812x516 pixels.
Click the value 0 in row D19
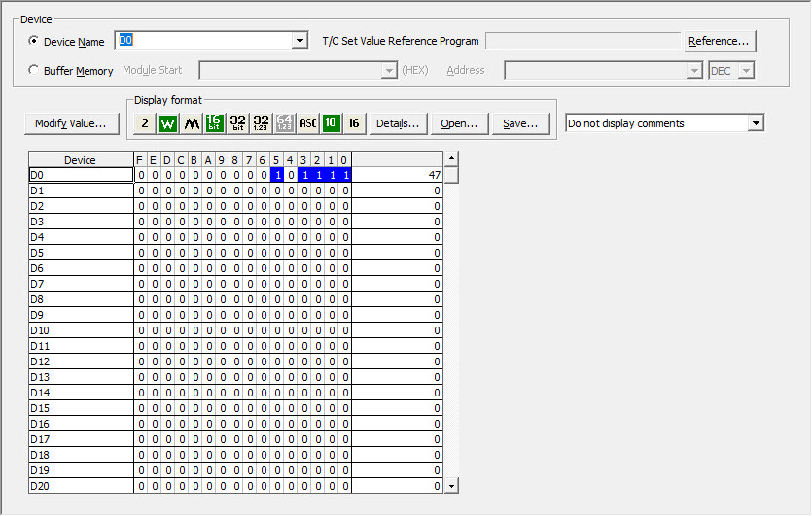[x=397, y=470]
